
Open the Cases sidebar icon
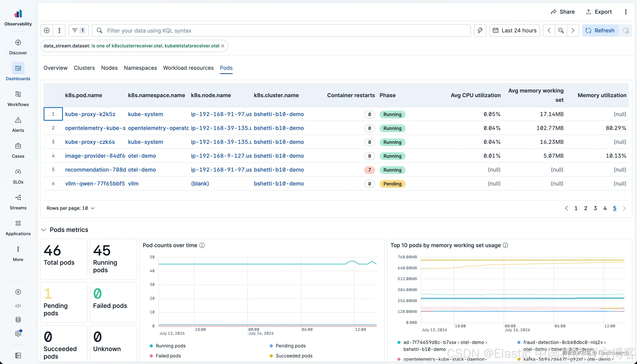click(x=18, y=146)
